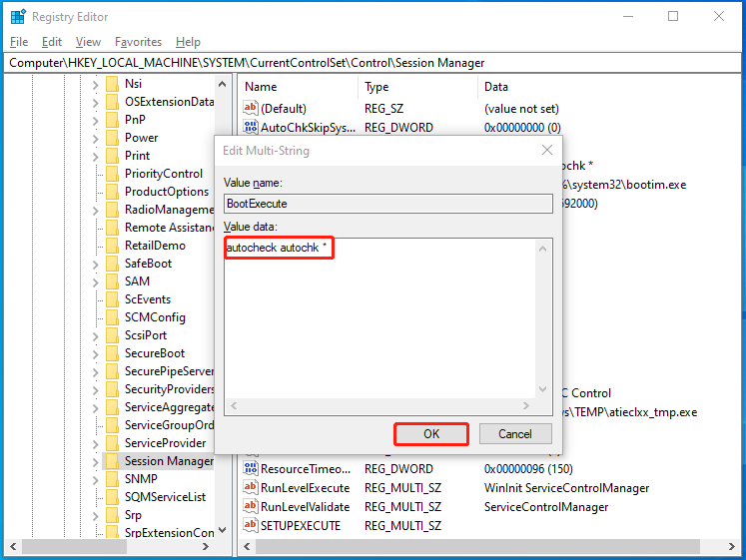Expand the Nsi key

click(x=95, y=85)
